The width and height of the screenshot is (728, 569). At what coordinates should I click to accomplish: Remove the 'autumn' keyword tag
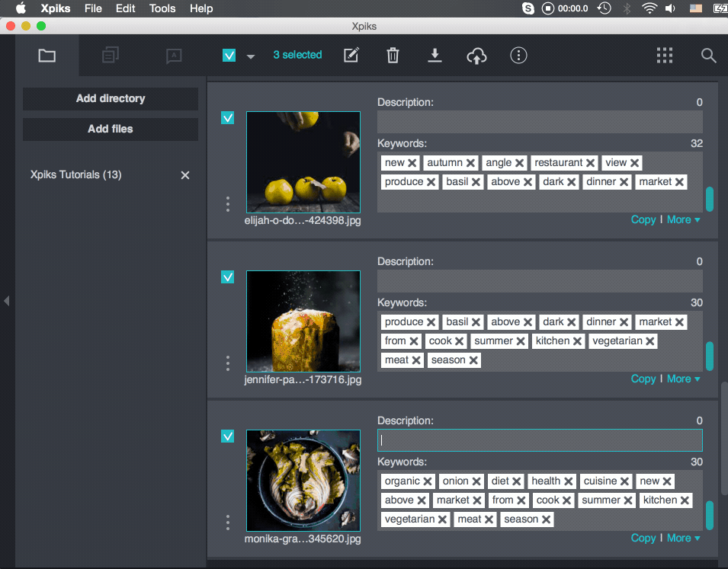point(471,163)
